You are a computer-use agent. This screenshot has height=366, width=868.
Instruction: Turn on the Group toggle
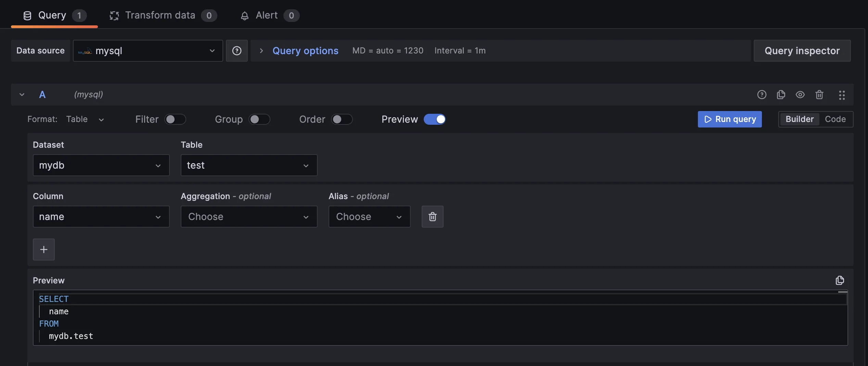pos(259,119)
